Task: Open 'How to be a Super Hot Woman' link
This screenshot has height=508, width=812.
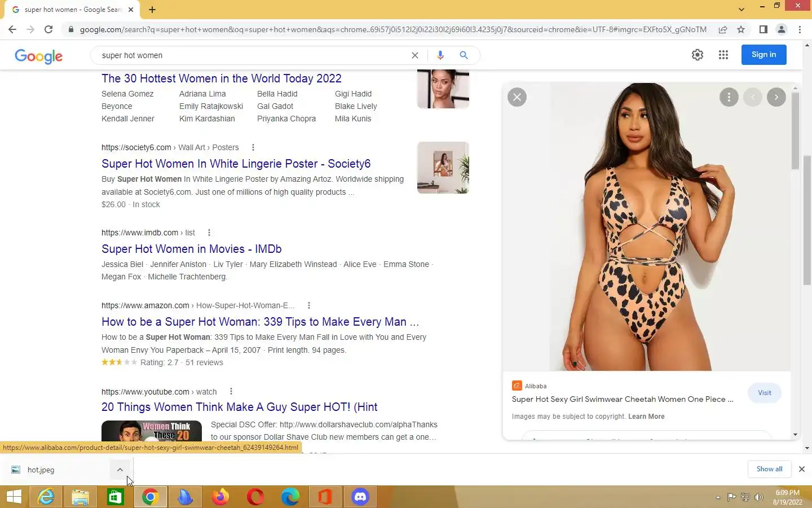Action: (x=260, y=322)
